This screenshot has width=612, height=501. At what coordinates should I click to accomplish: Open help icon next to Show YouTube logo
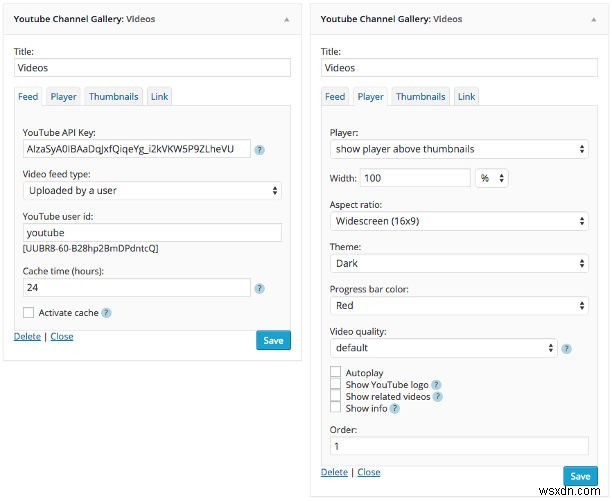click(436, 385)
